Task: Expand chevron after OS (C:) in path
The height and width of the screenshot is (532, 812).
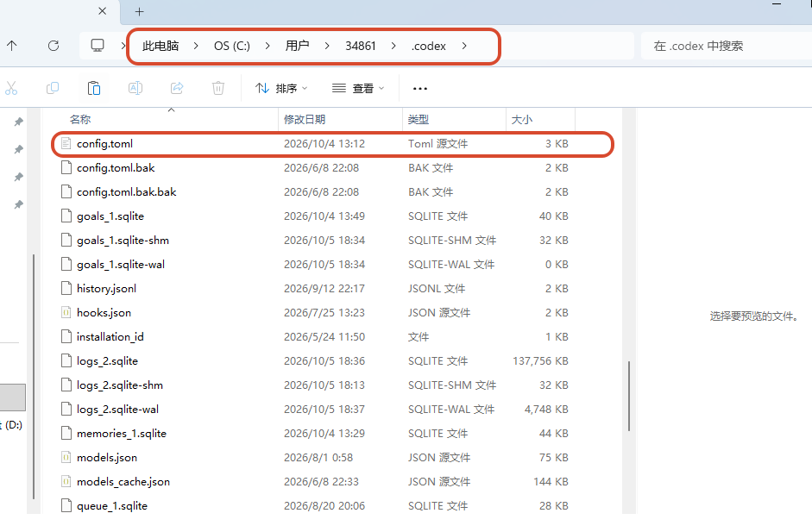Action: (268, 46)
